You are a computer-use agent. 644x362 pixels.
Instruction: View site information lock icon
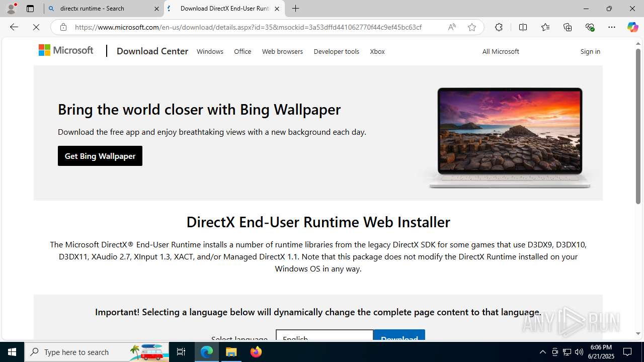pos(63,27)
